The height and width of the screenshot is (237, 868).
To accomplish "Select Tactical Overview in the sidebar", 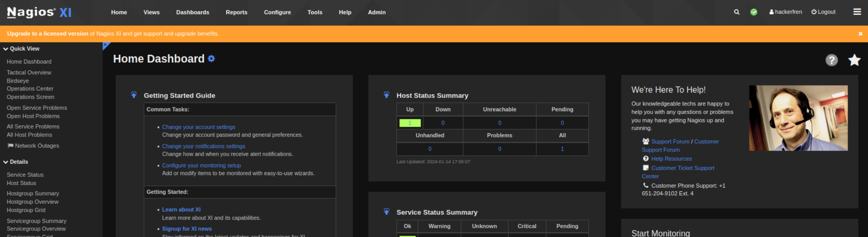I will [x=29, y=72].
